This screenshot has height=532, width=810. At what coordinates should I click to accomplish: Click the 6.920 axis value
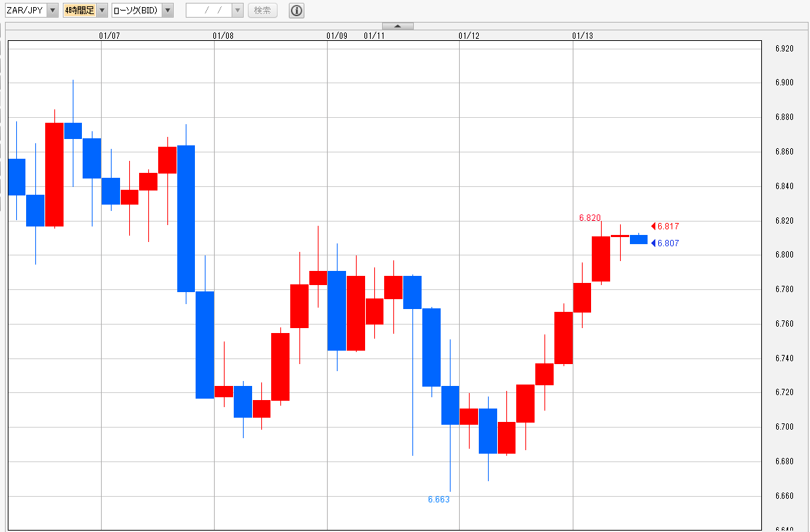784,49
